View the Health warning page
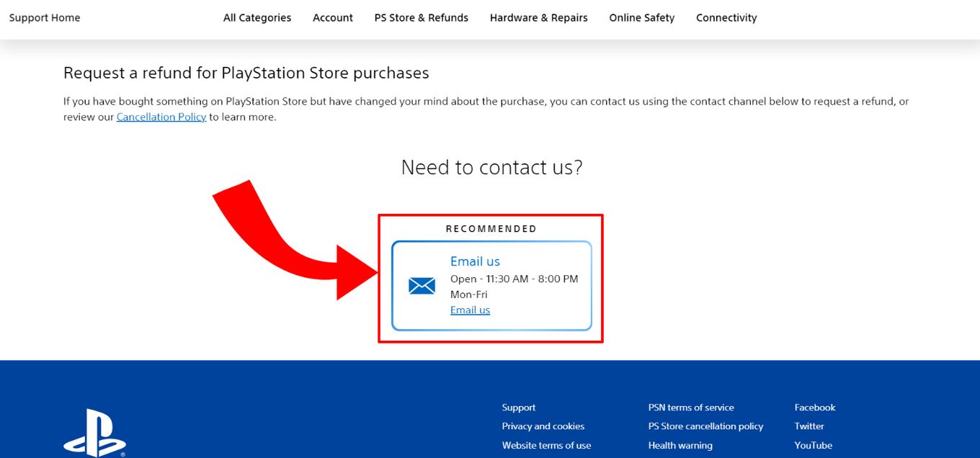The height and width of the screenshot is (458, 980). pos(680,445)
